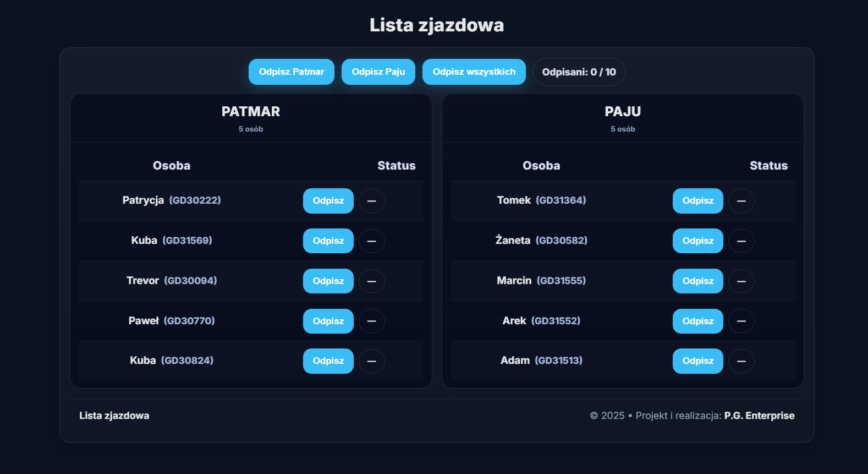Toggle the status dash for Adam
868x474 pixels.
[741, 361]
